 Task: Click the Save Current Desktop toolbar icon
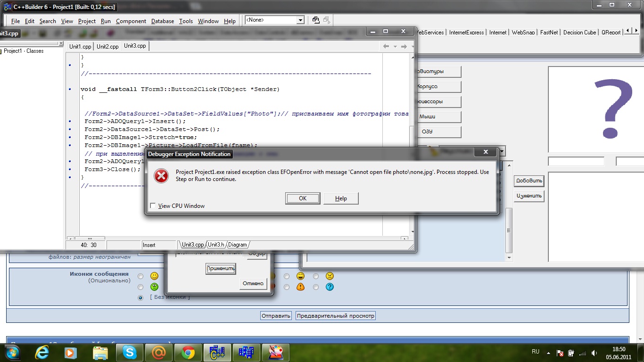coord(316,20)
